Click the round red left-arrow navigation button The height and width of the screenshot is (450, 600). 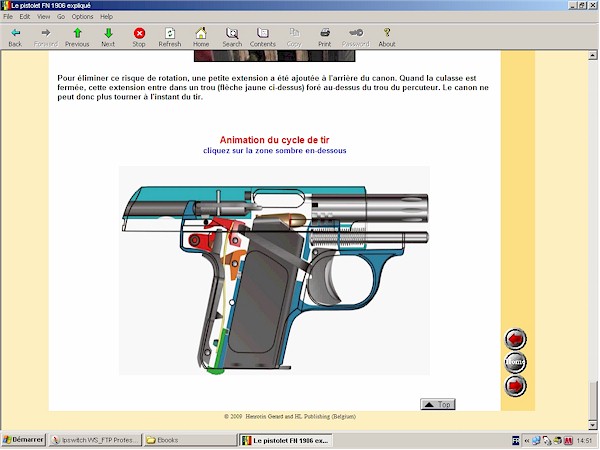pos(515,339)
